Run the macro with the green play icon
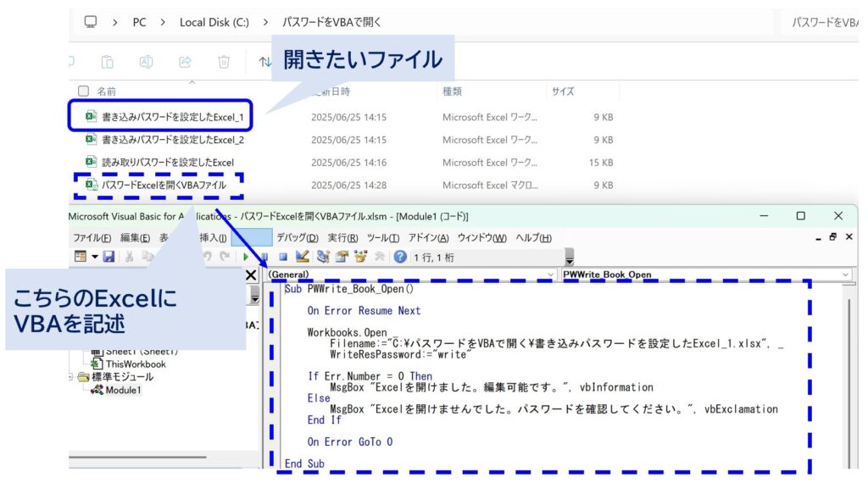This screenshot has width=868, height=483. click(246, 257)
